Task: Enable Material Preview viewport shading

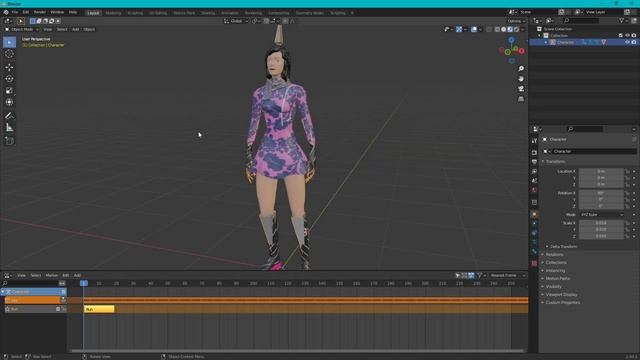Action: (510, 29)
